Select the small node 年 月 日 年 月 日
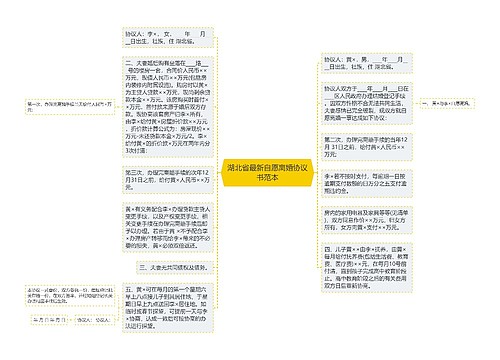 pyautogui.click(x=49, y=320)
